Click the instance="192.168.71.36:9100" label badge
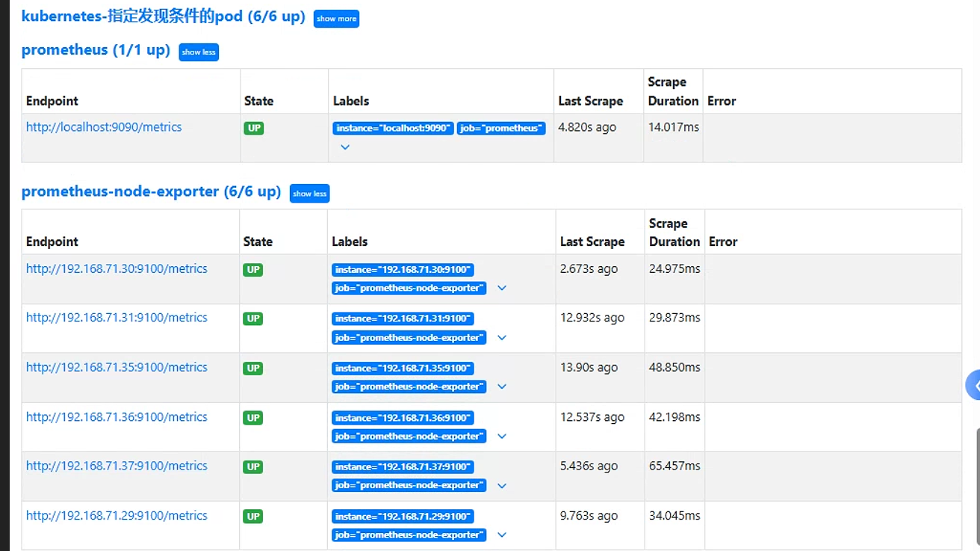 pos(403,418)
